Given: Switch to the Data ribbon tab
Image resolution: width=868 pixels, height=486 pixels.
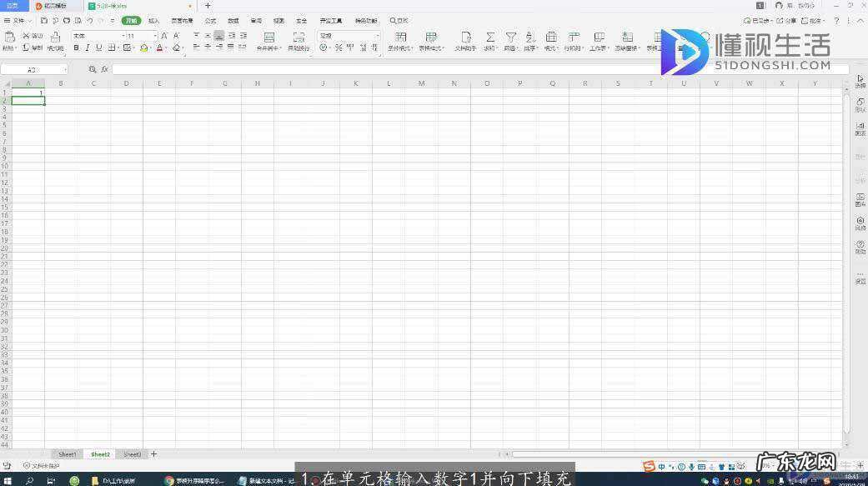Looking at the screenshot, I should (x=233, y=21).
